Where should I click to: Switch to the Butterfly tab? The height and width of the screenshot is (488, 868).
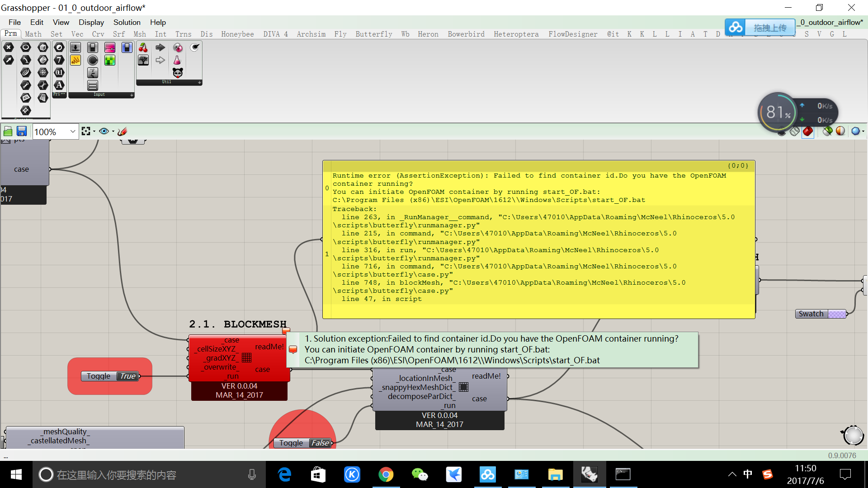click(373, 34)
